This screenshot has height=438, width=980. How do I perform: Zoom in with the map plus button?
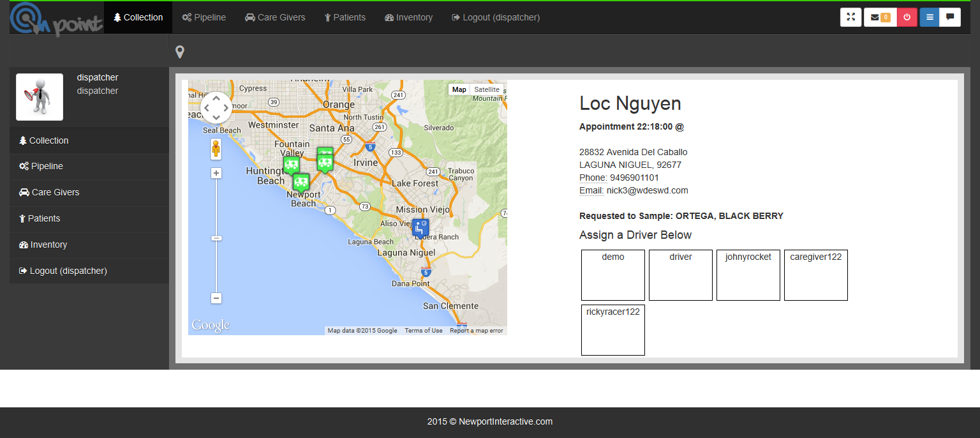(216, 173)
